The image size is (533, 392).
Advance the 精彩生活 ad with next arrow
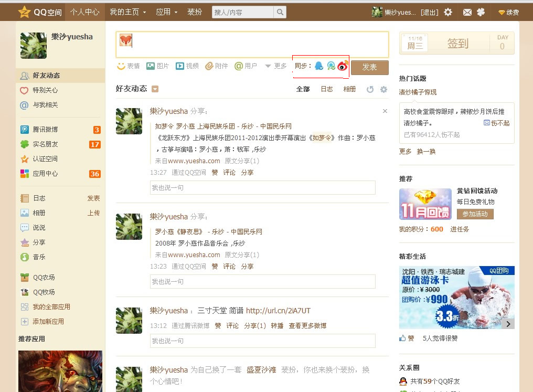pyautogui.click(x=508, y=324)
